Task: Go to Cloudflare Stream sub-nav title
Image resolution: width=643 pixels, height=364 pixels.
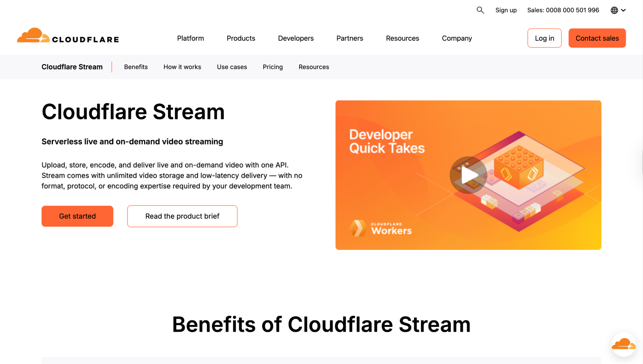Action: point(72,67)
